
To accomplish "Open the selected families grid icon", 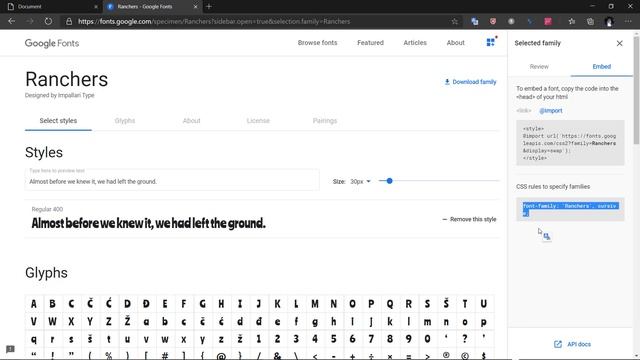I will pos(491,42).
